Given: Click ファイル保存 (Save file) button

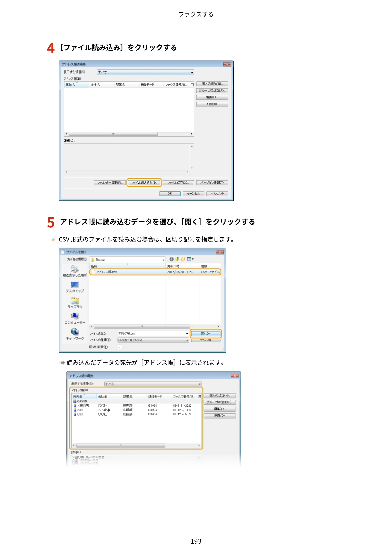Looking at the screenshot, I should pyautogui.click(x=178, y=183).
